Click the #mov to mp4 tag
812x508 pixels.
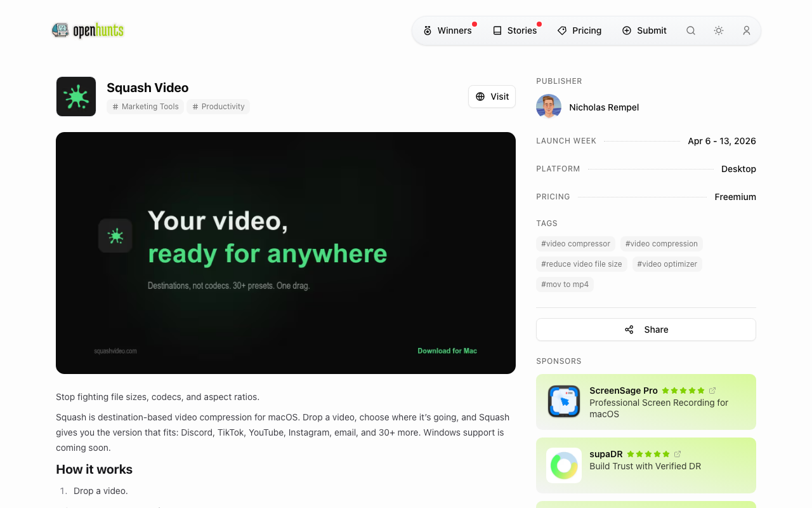tap(565, 284)
